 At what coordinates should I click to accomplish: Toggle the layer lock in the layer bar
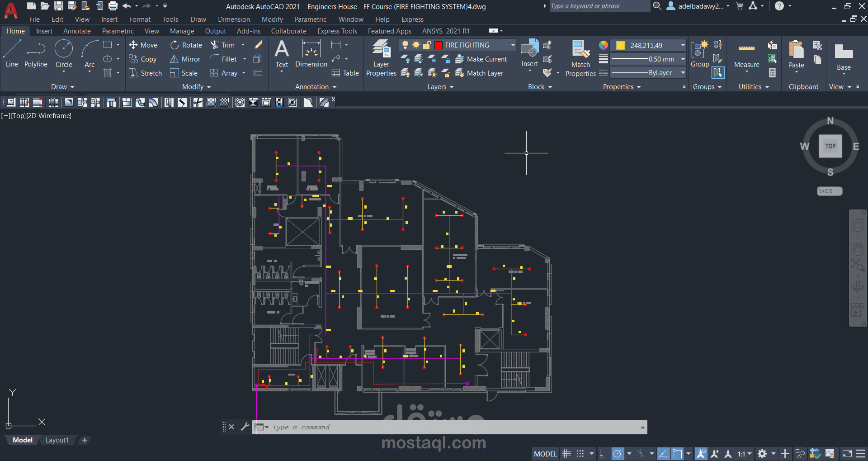pos(427,45)
